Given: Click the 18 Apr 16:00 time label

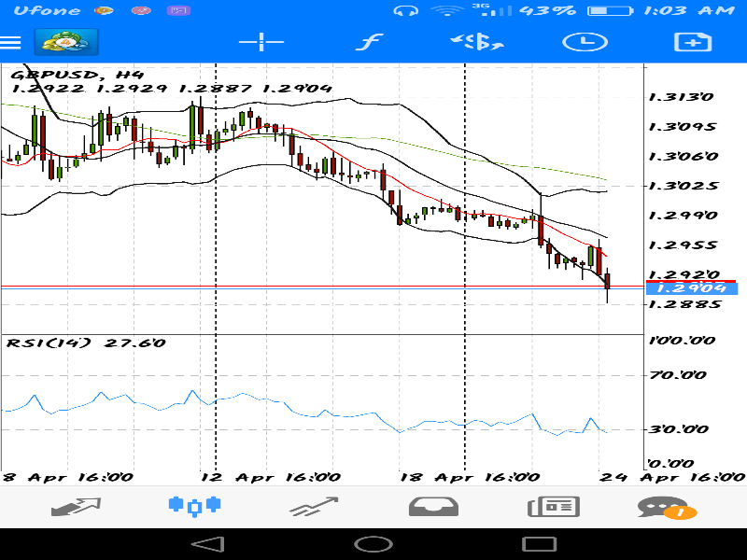Looking at the screenshot, I should [x=470, y=477].
